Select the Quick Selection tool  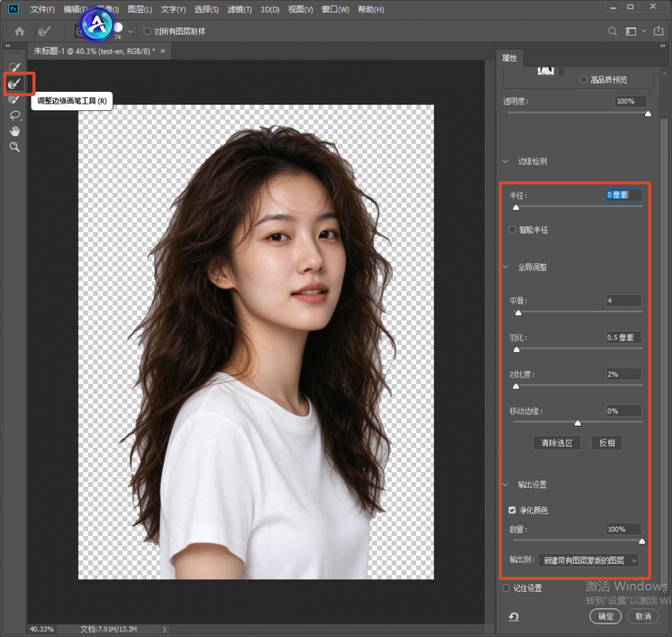[x=14, y=67]
